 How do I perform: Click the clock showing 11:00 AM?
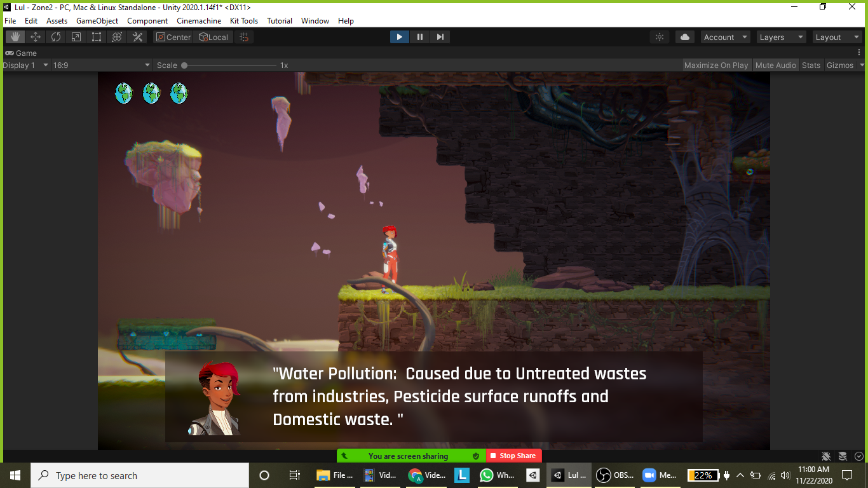tap(814, 470)
